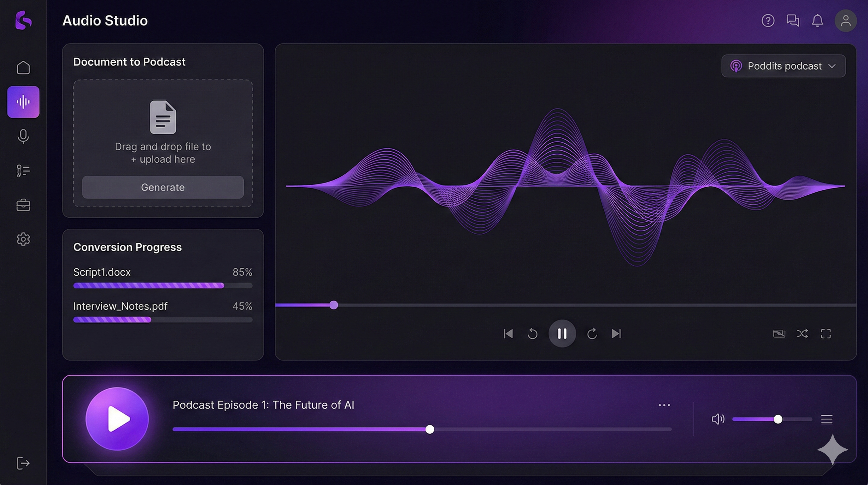
Task: Mute the volume in the bottom player
Action: 718,419
